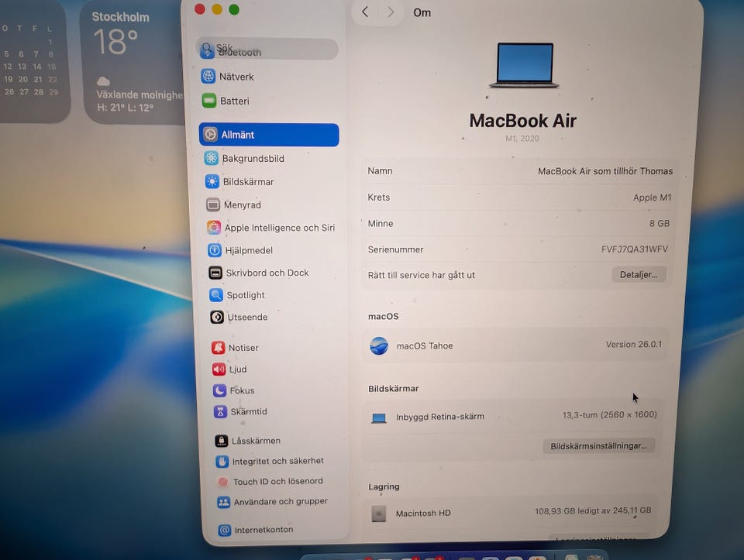Open Användare och grupper icon

click(223, 502)
